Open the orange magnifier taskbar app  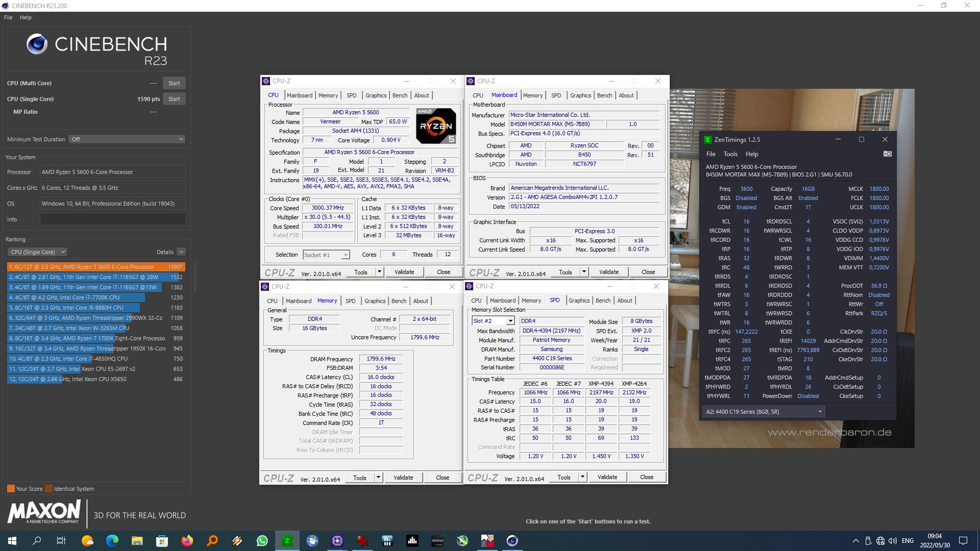pos(212,541)
